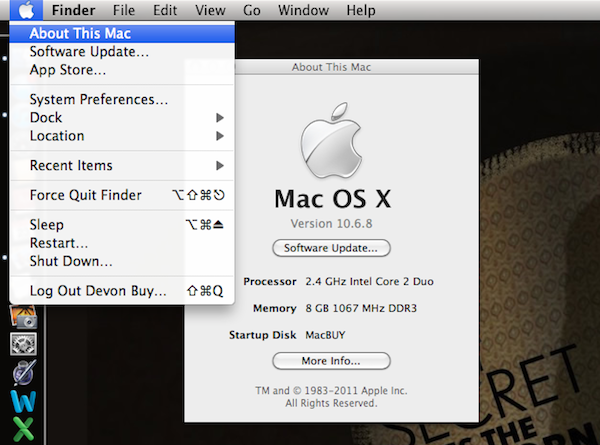This screenshot has height=445, width=600.
Task: Choose Force Quit Finder
Action: click(122, 195)
